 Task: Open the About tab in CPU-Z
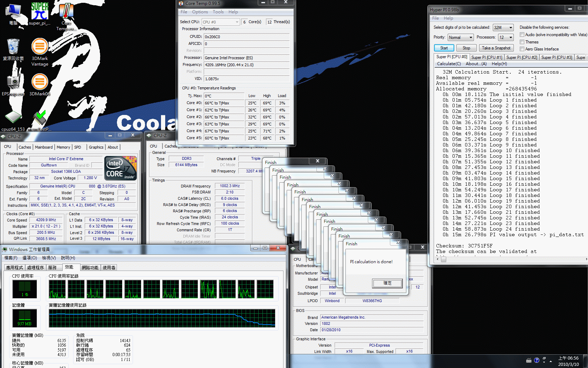click(x=113, y=147)
